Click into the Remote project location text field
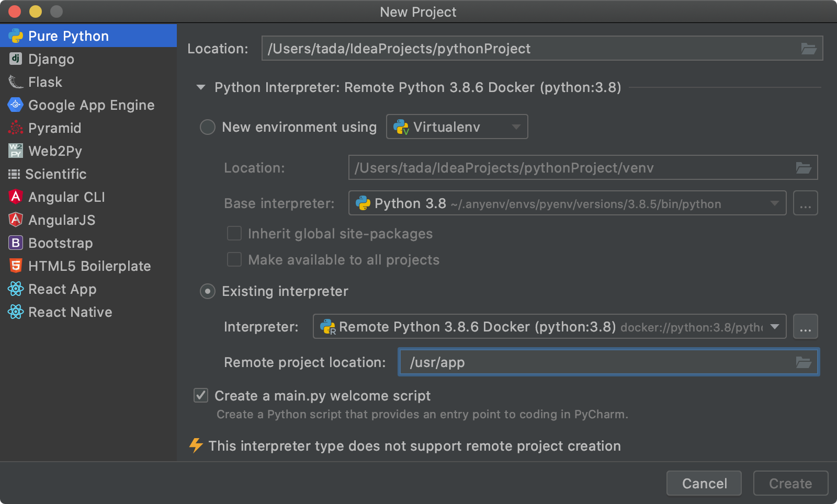This screenshot has width=837, height=504. pos(596,362)
